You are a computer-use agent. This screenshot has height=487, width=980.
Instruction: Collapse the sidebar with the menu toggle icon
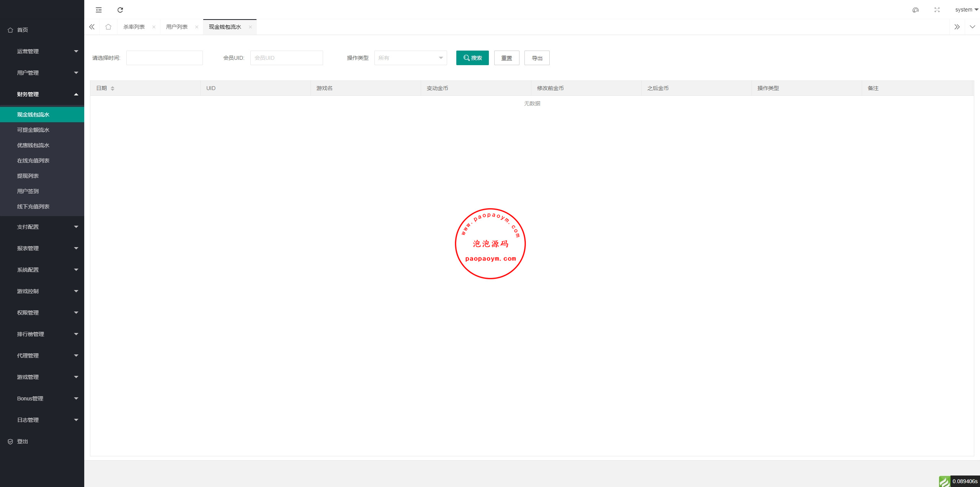(99, 10)
